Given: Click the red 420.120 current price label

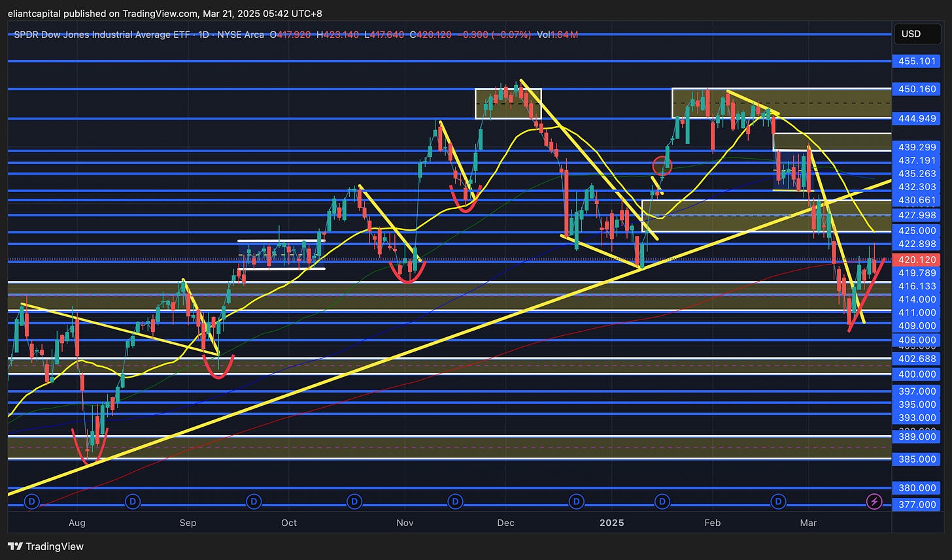Looking at the screenshot, I should [918, 259].
